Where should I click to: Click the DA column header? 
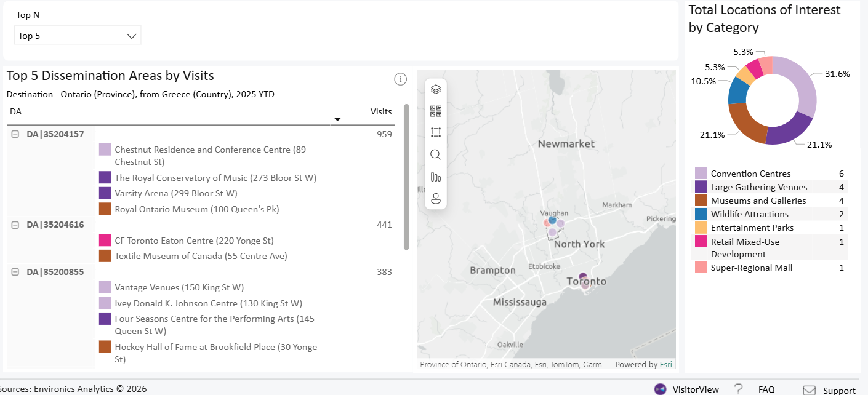point(16,111)
